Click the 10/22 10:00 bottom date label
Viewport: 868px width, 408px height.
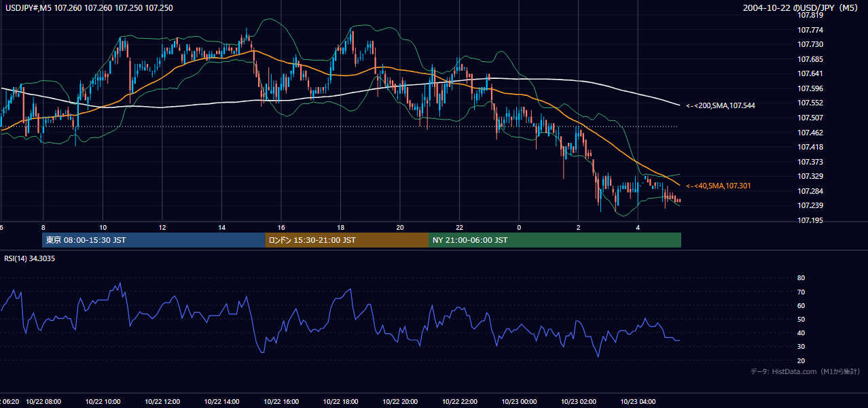click(103, 402)
